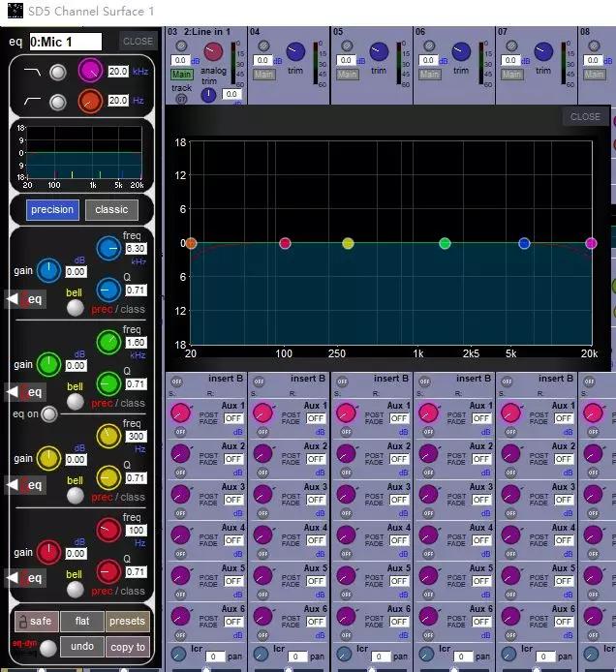
Task: Click the yellow band Q knob
Action: click(108, 477)
